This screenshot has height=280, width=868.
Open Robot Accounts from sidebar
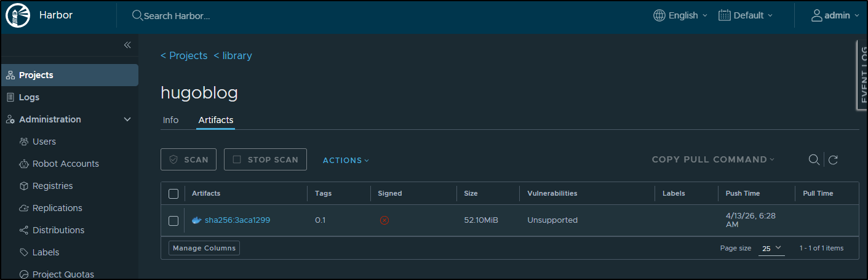coord(65,164)
